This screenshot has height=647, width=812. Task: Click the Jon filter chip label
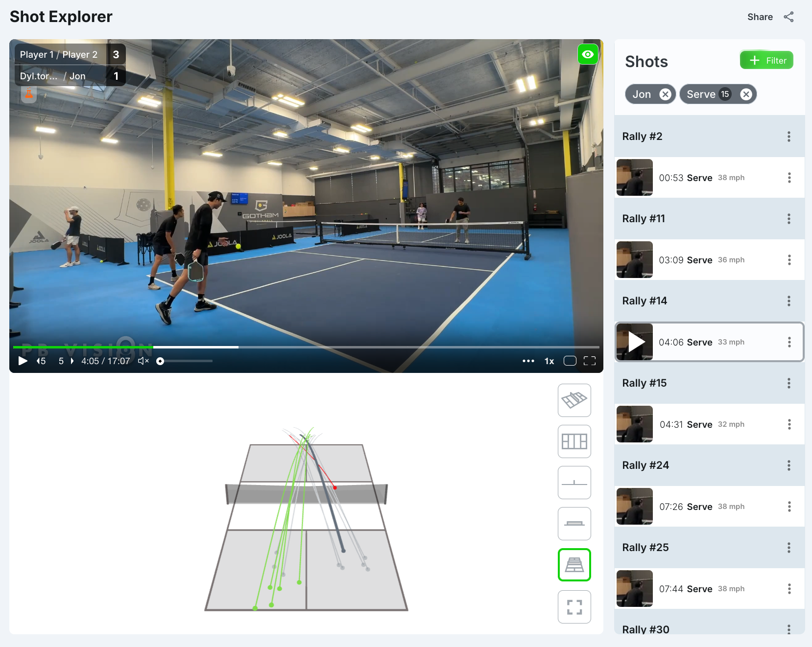pos(642,94)
